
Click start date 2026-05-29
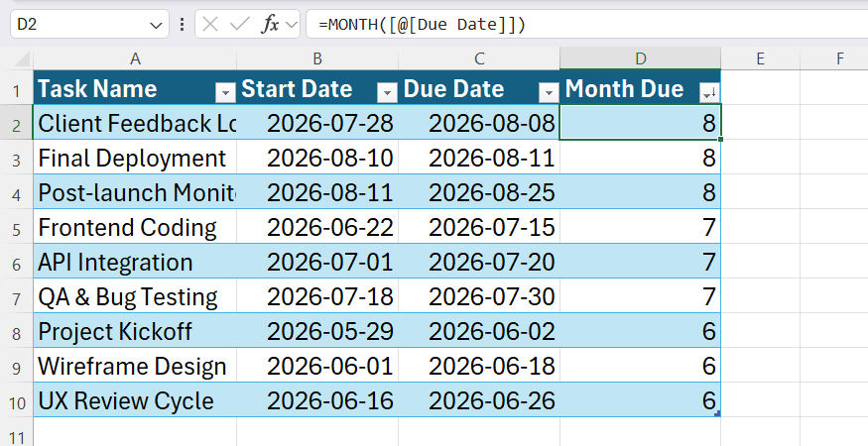click(317, 330)
